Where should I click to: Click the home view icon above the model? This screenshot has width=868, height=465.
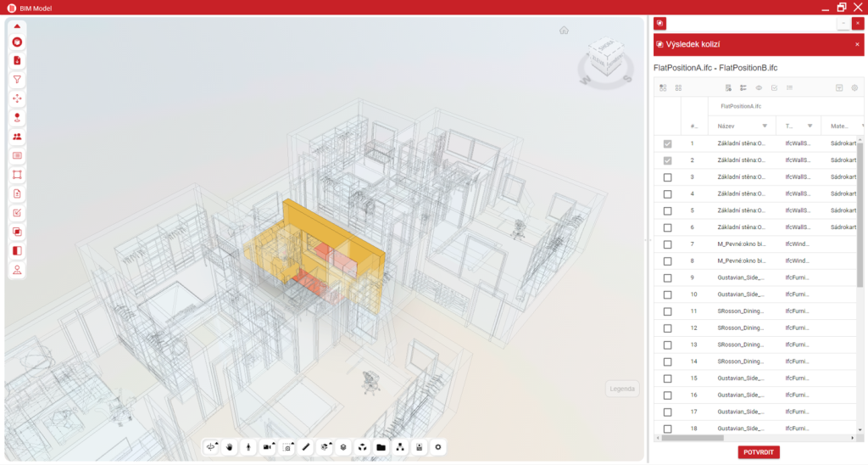564,31
